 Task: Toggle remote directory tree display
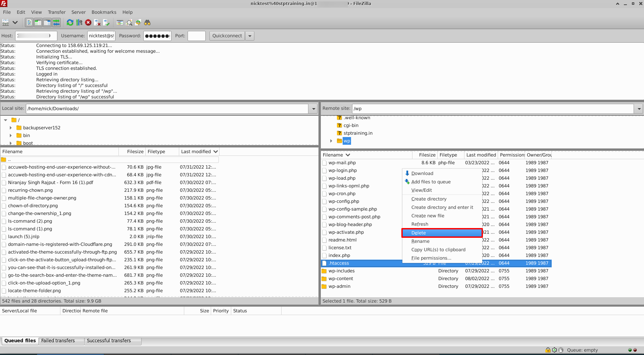tap(47, 23)
